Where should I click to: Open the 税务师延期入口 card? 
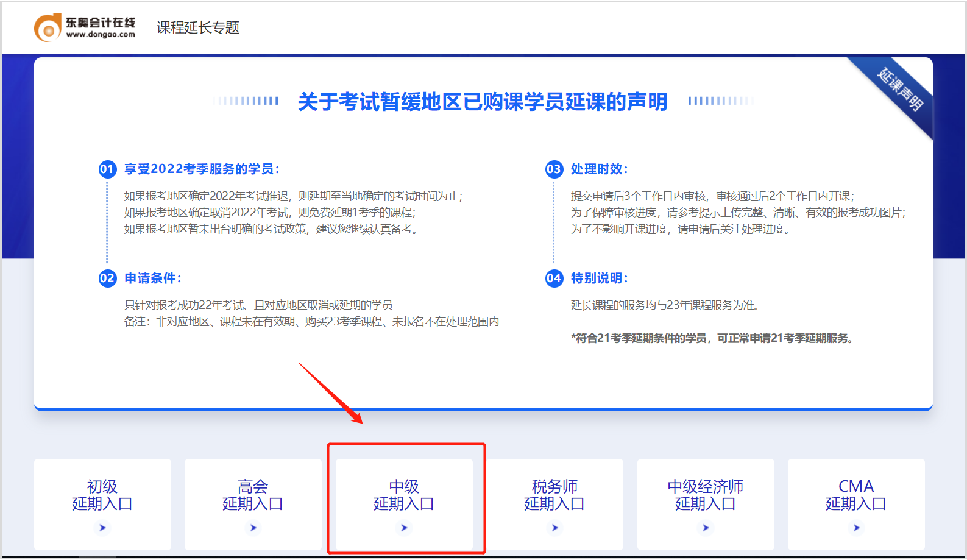554,495
